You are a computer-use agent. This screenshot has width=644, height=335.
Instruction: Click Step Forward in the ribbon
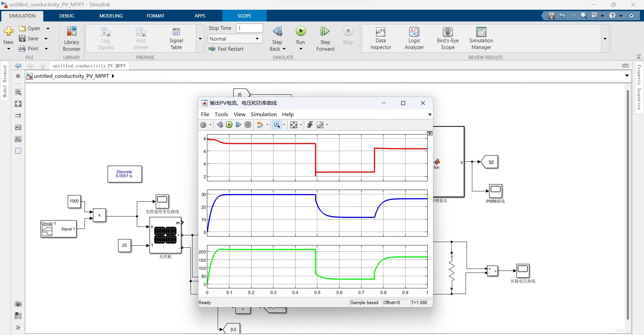pos(325,39)
